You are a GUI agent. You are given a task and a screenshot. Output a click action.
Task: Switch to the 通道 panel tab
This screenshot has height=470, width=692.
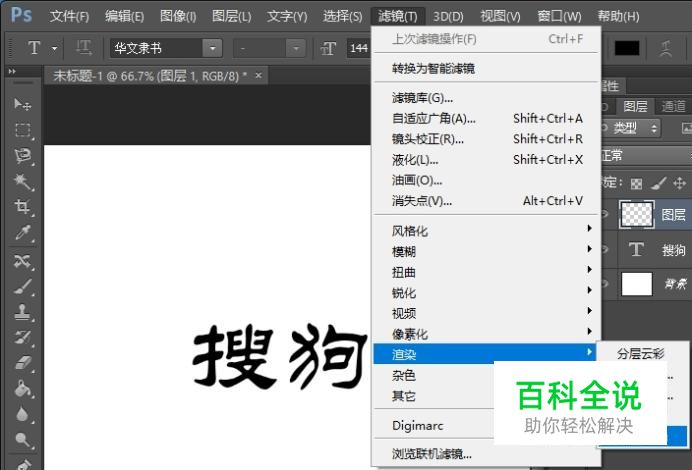(673, 106)
